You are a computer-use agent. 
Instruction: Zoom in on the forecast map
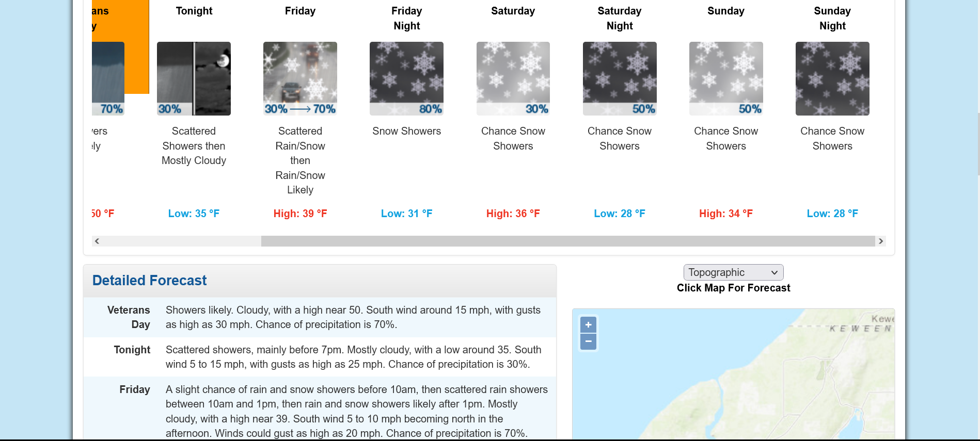point(588,324)
